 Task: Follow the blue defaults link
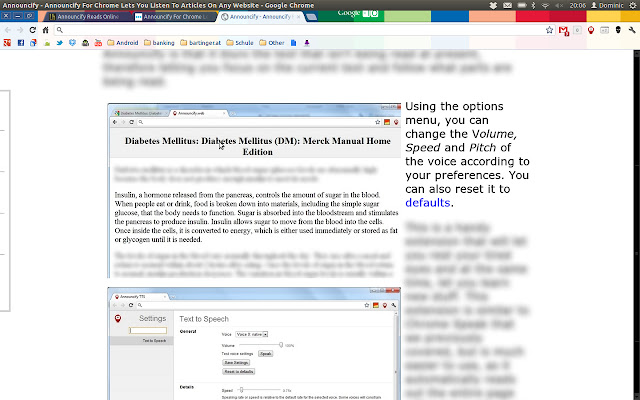pos(427,203)
